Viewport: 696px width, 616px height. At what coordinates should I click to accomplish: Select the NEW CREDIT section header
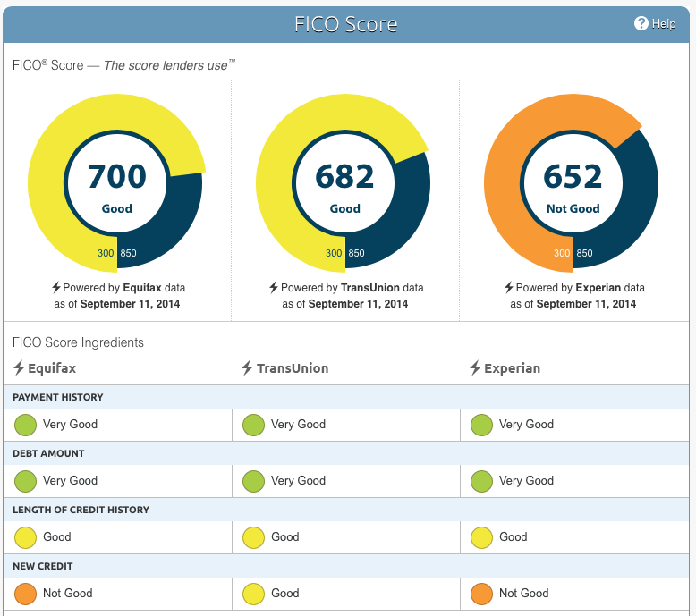pos(43,566)
